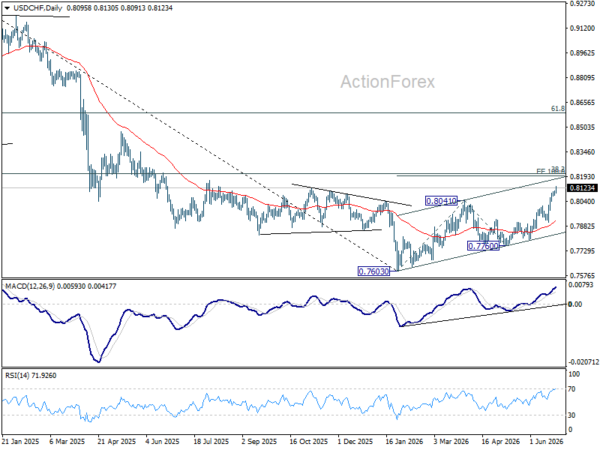
Task: Click the MACD scale value 0.00793
Action: [581, 285]
